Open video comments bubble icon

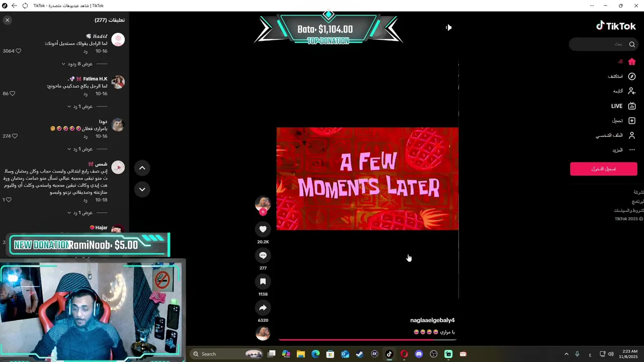pyautogui.click(x=263, y=255)
